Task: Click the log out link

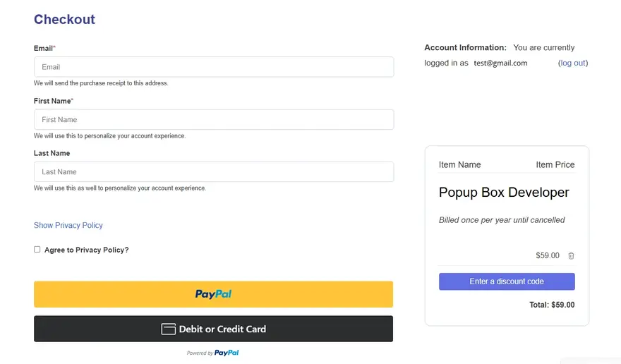Action: tap(573, 63)
